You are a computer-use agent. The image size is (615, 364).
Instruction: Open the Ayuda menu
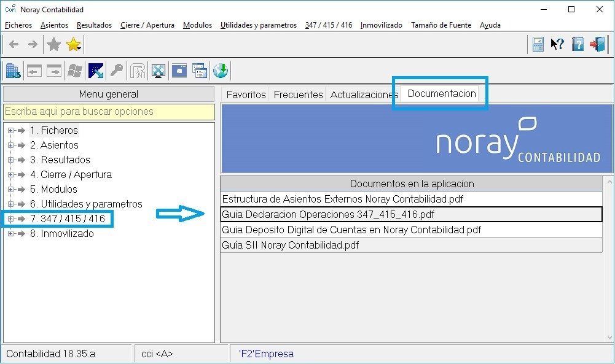click(490, 25)
